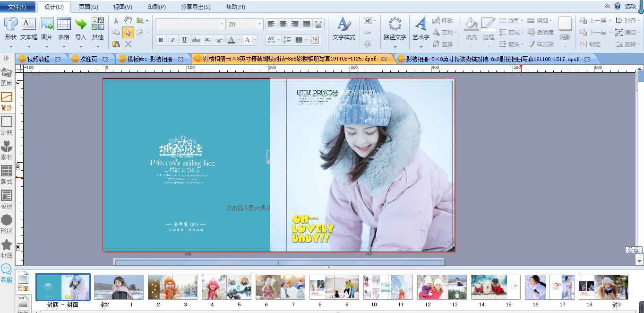The height and width of the screenshot is (313, 644).
Task: Choose the 路径文字 path text tool
Action: click(395, 29)
